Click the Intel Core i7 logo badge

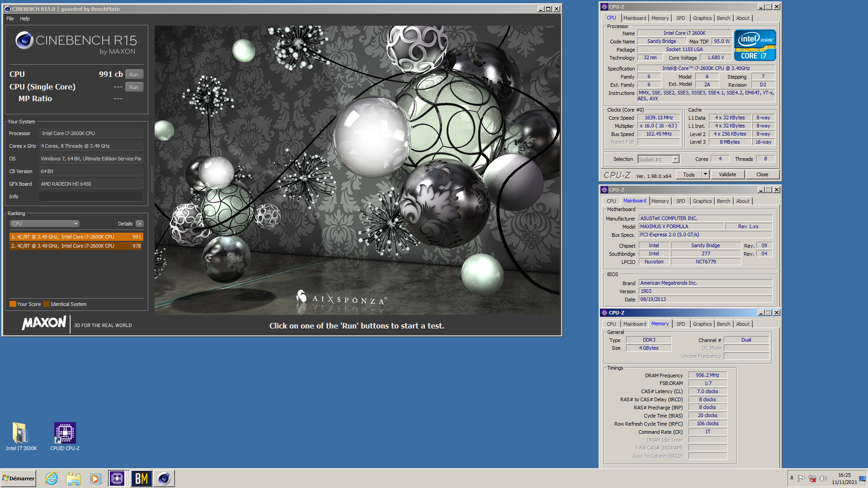point(755,45)
